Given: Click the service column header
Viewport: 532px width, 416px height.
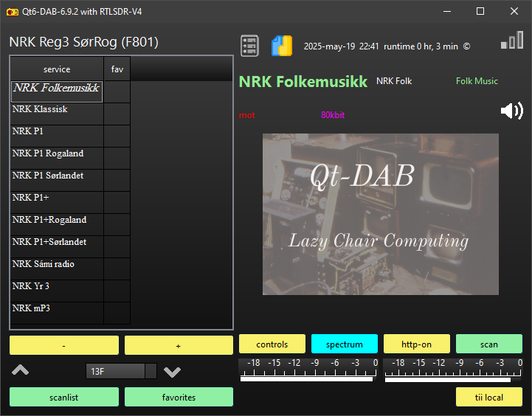Looking at the screenshot, I should pyautogui.click(x=57, y=69).
